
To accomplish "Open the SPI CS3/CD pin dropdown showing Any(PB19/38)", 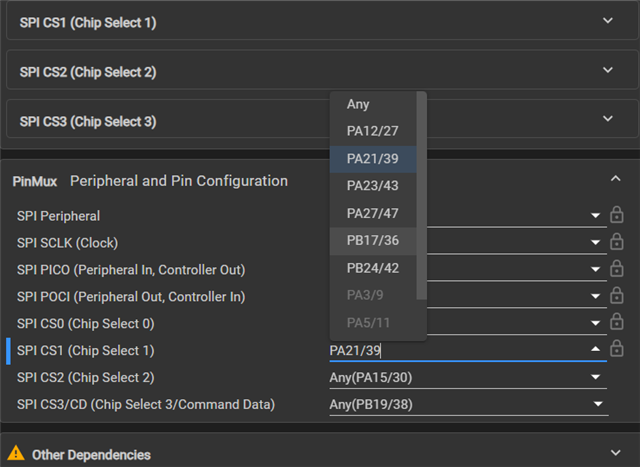I will 469,405.
